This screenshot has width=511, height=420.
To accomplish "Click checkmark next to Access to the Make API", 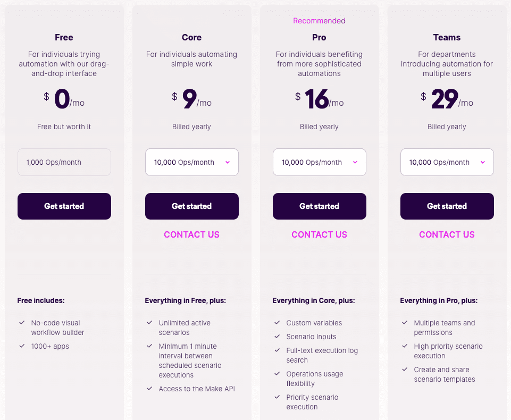I will click(x=149, y=389).
